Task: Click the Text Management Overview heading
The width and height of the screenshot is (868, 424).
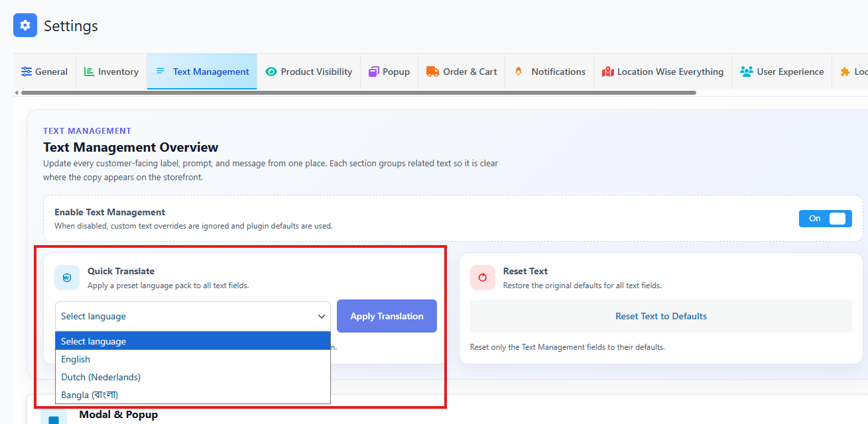Action: click(131, 147)
